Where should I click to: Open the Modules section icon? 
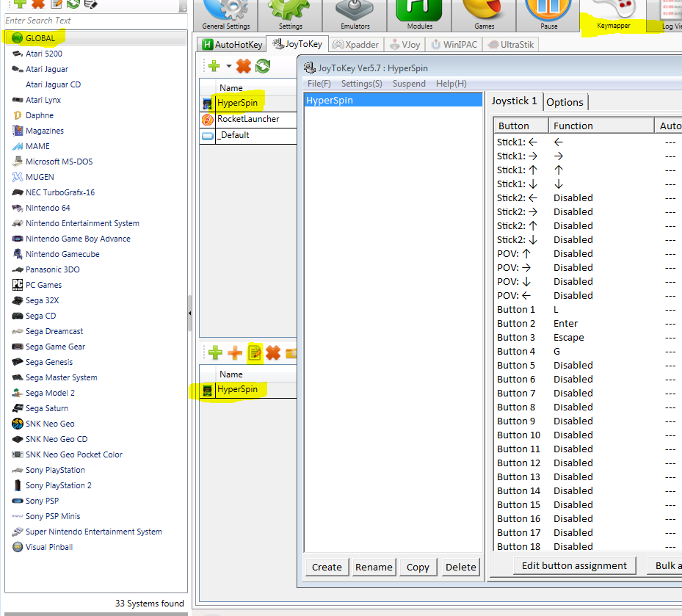[x=419, y=15]
